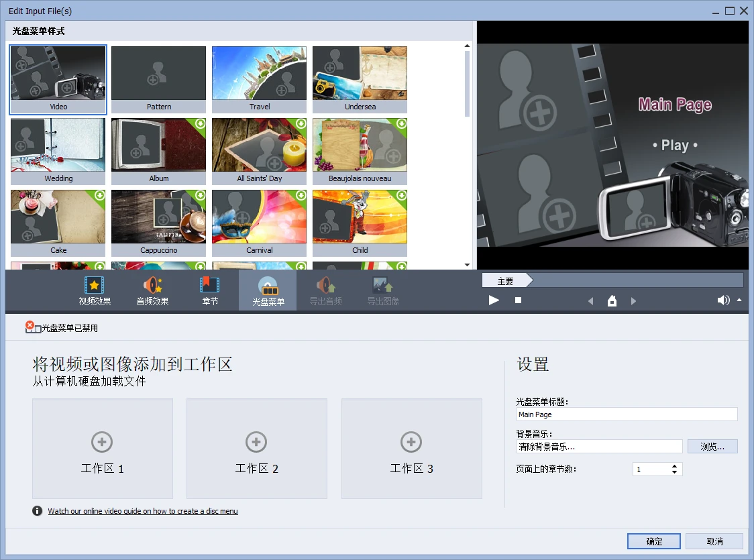The image size is (754, 560).
Task: Select the 光盘菜单 disc menu tool
Action: 267,290
